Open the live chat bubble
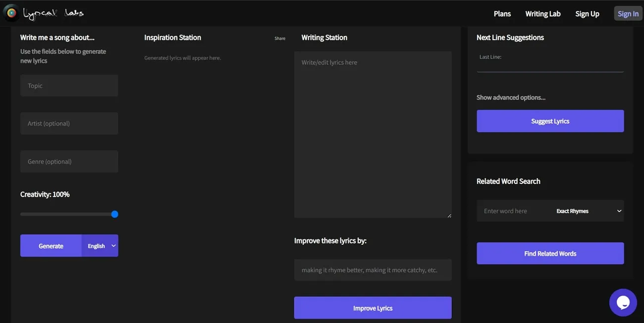Screen dimensions: 644x323 click(623, 302)
